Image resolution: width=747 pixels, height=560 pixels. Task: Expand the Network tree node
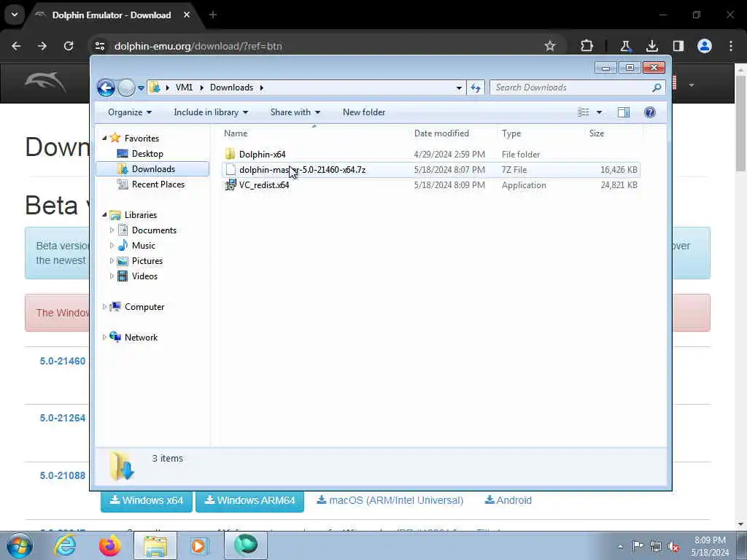(104, 337)
